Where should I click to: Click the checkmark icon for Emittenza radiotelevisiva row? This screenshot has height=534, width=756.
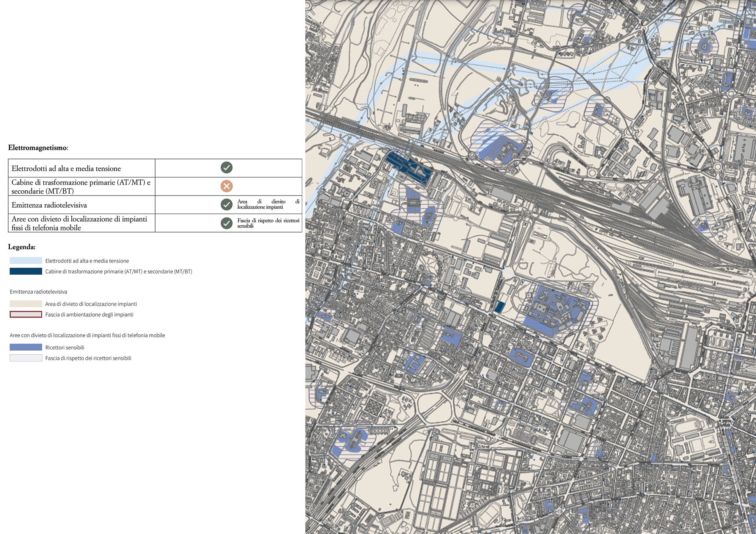pyautogui.click(x=226, y=205)
